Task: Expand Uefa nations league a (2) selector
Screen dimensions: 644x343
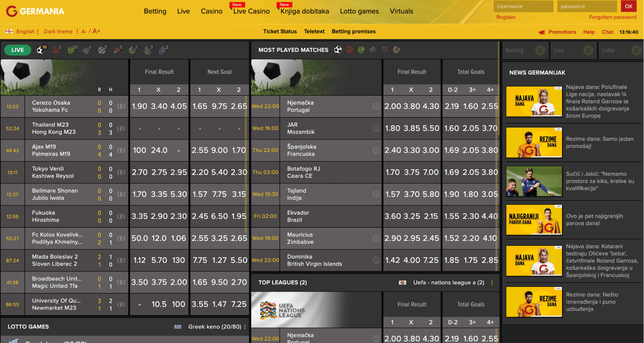Action: (x=453, y=283)
